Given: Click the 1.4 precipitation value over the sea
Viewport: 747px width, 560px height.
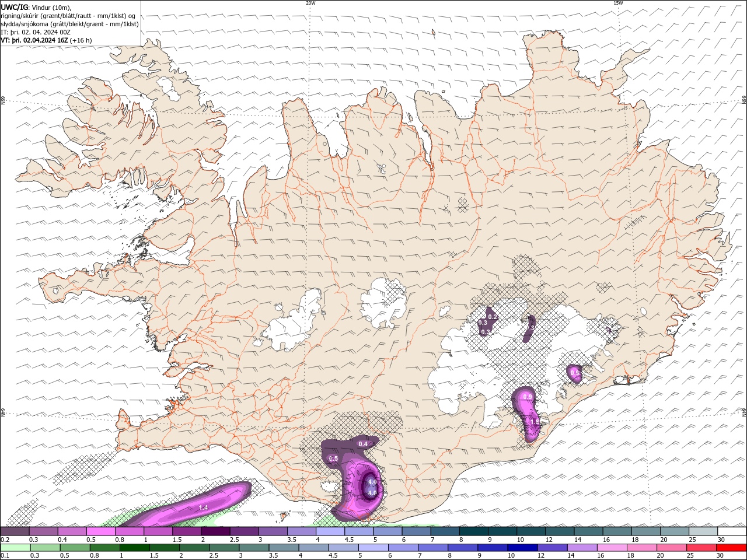Looking at the screenshot, I should [203, 508].
